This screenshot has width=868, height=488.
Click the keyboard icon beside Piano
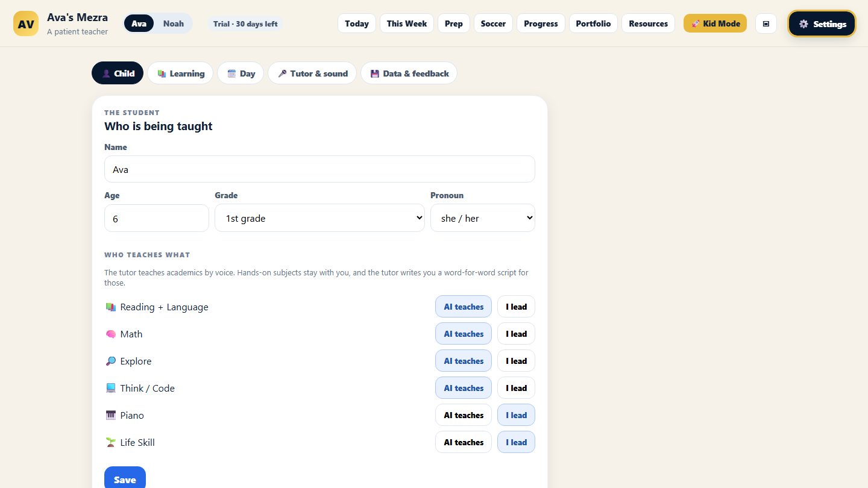coord(110,415)
